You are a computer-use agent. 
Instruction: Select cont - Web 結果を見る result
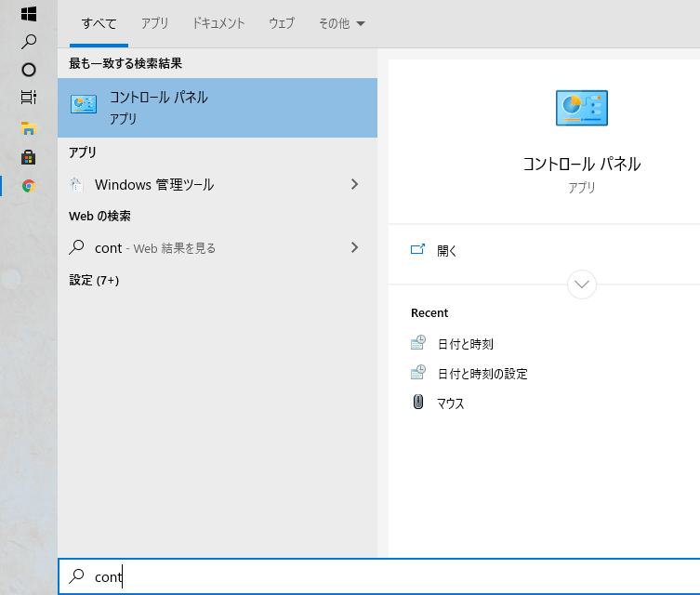pyautogui.click(x=218, y=247)
